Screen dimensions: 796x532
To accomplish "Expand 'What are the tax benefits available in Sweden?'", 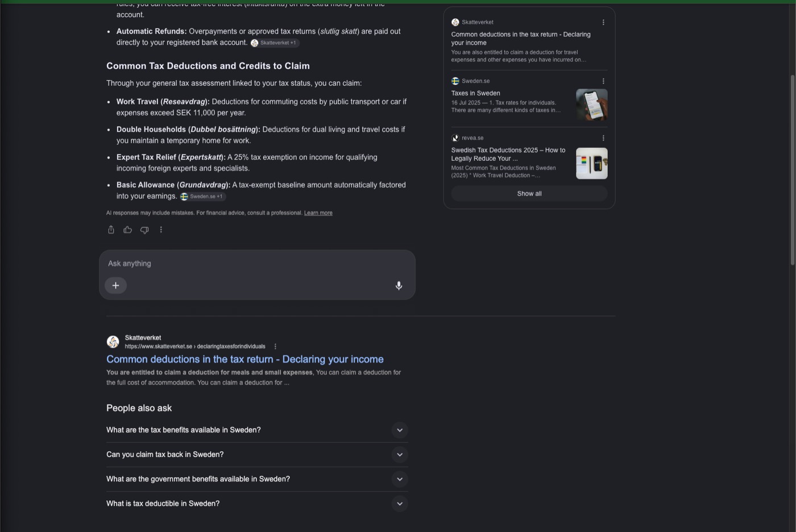I will [257, 430].
